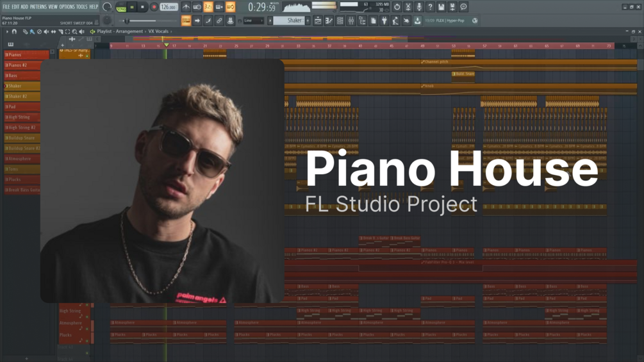Toggle the blend recording overdub icon

[219, 7]
